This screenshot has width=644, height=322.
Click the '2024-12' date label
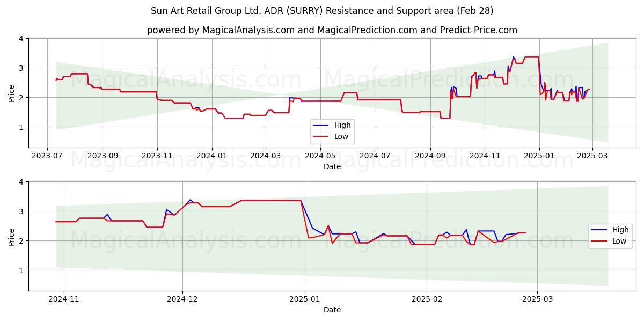(x=182, y=299)
